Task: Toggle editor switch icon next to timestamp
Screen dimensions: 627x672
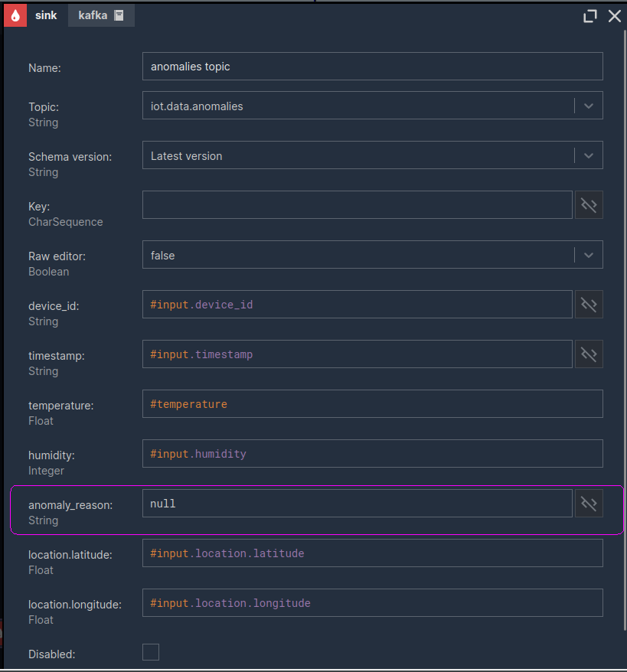Action: (x=589, y=354)
